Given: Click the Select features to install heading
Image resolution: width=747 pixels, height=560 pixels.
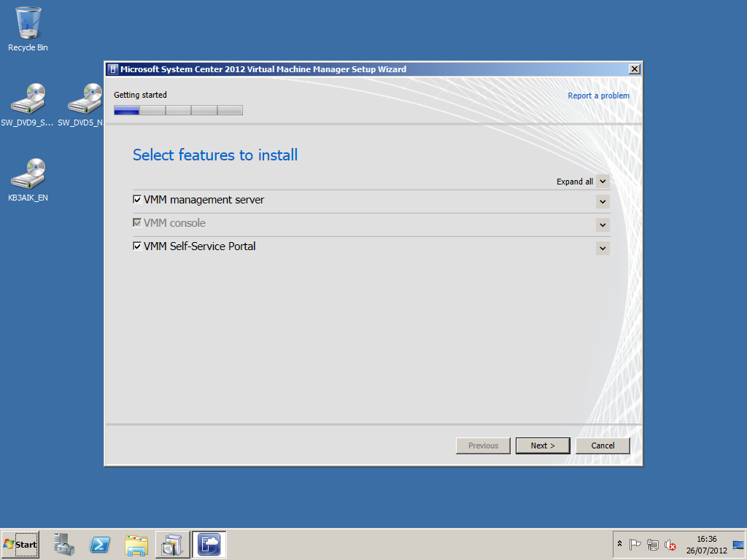Looking at the screenshot, I should (x=215, y=155).
